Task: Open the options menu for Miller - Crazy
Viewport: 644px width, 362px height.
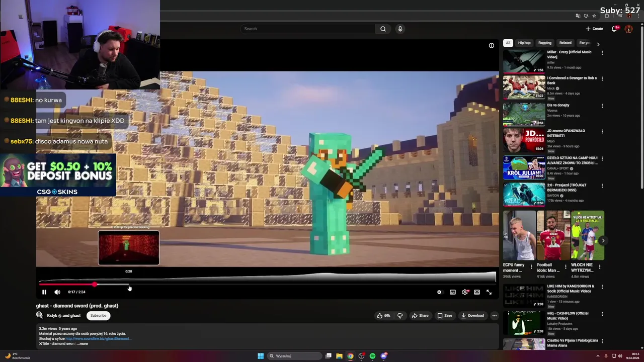Action: pyautogui.click(x=602, y=53)
